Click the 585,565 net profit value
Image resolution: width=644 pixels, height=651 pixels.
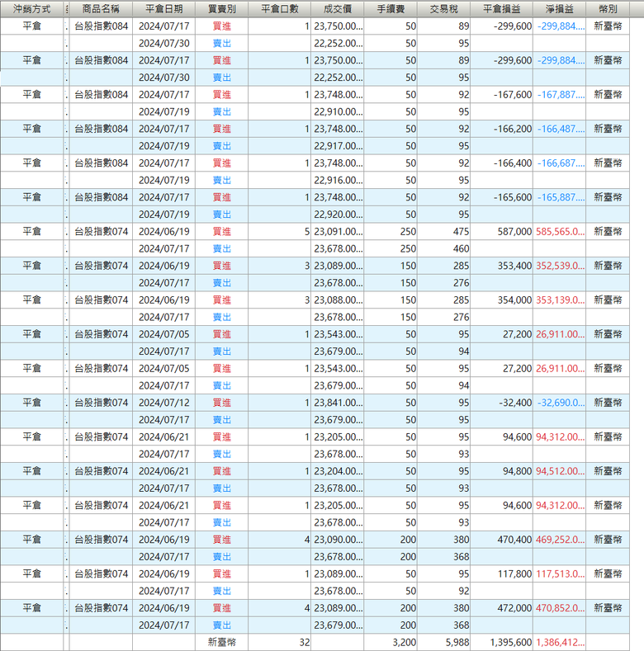(560, 232)
